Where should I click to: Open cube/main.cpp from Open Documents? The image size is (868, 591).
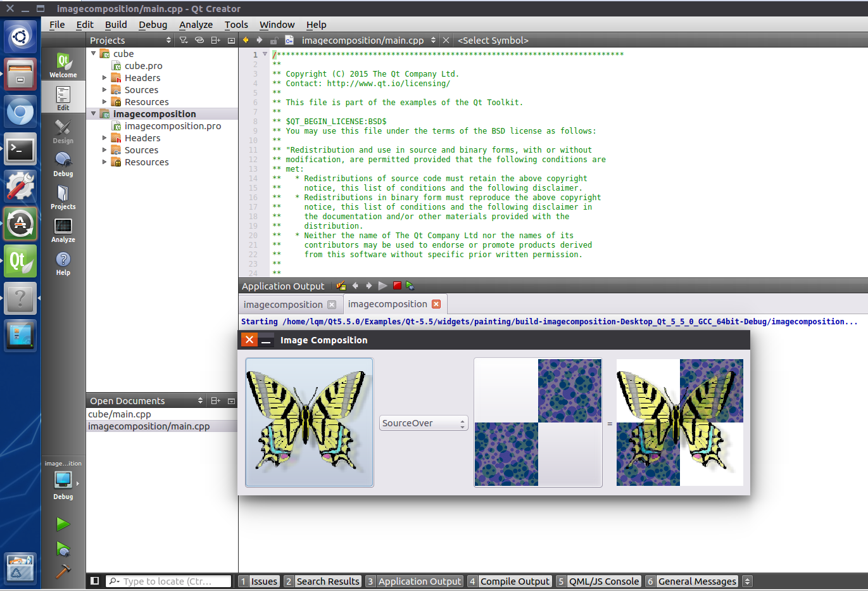point(120,414)
